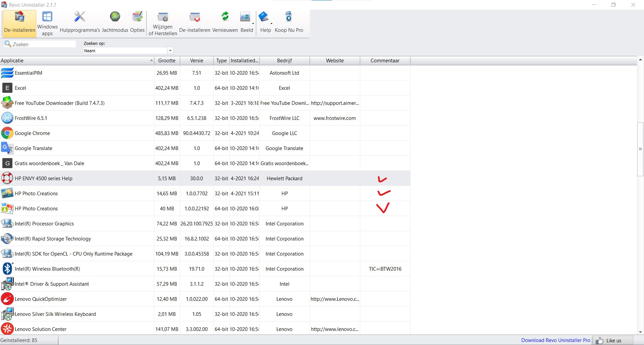Open the Zoeken op Naam combo box

[x=128, y=51]
